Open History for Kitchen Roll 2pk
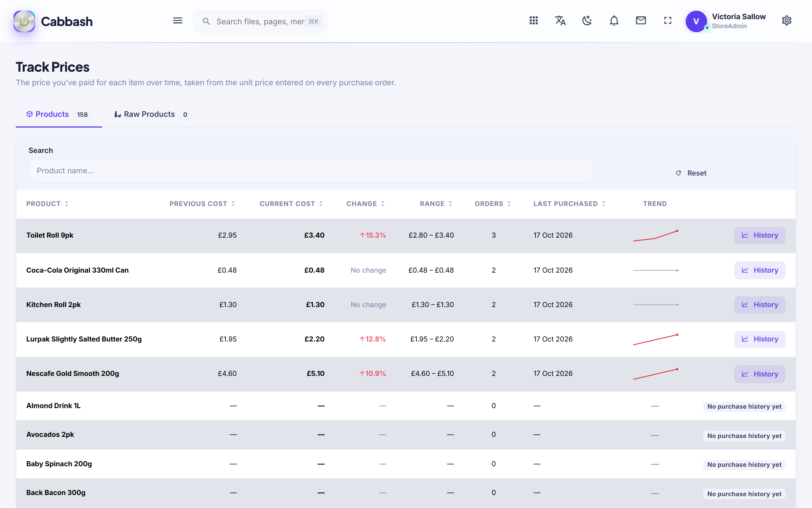Image resolution: width=812 pixels, height=508 pixels. point(759,305)
